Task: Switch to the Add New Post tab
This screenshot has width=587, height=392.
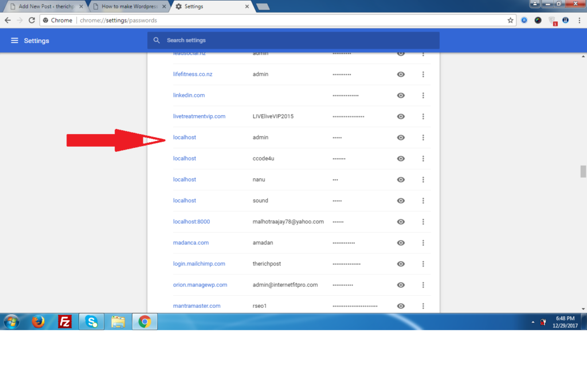Action: [46, 6]
